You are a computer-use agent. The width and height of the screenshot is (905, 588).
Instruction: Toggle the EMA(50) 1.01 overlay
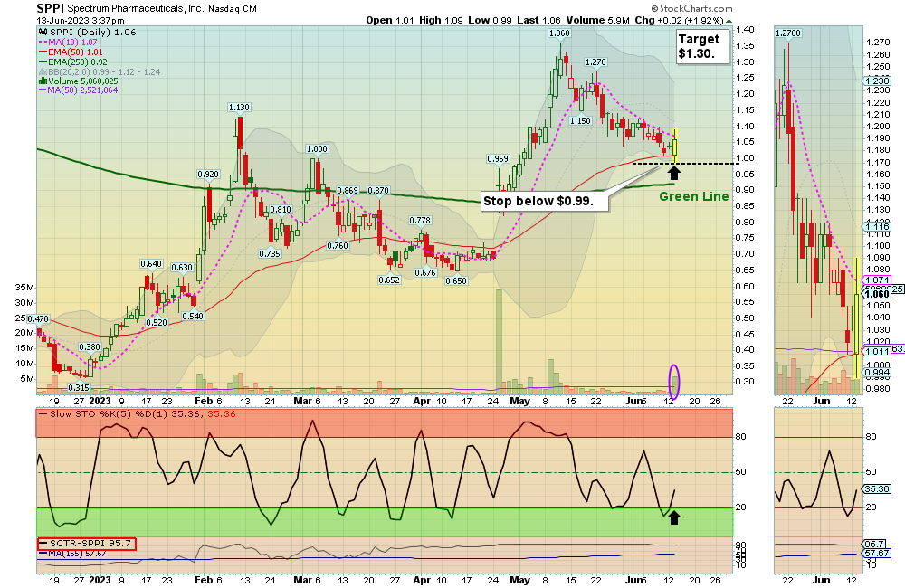71,52
